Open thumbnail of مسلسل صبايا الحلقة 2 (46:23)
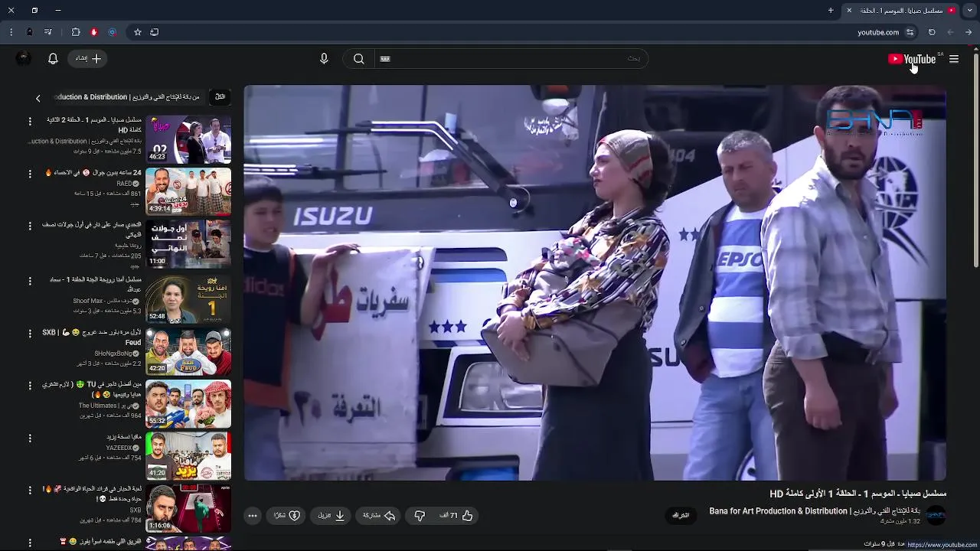The image size is (980, 551). [188, 139]
